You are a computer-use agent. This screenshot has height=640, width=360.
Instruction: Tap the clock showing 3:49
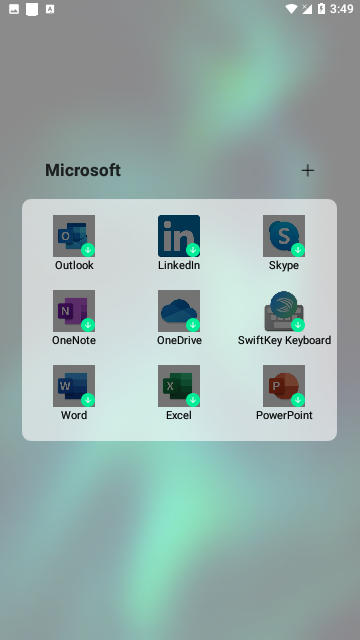pyautogui.click(x=341, y=9)
